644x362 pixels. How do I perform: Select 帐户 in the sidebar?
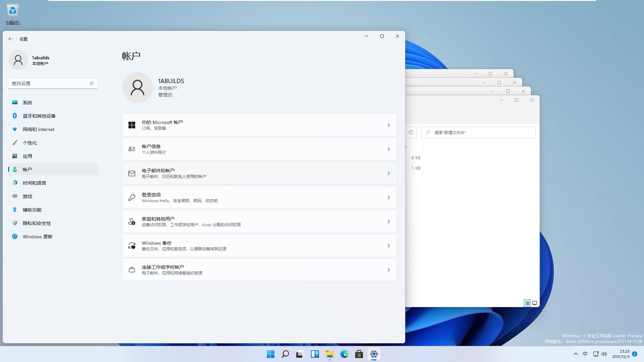pyautogui.click(x=53, y=170)
